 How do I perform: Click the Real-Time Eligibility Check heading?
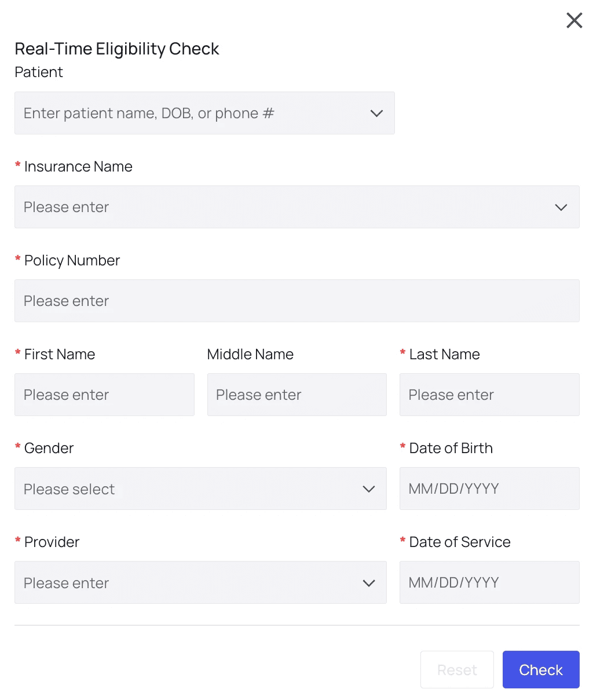click(x=117, y=49)
